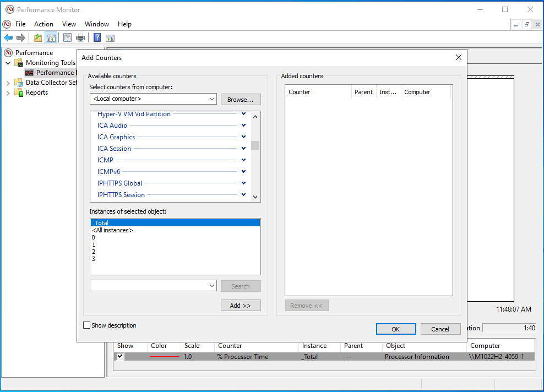544x392 pixels.
Task: Click the Back arrow toolbar icon
Action: [8, 37]
